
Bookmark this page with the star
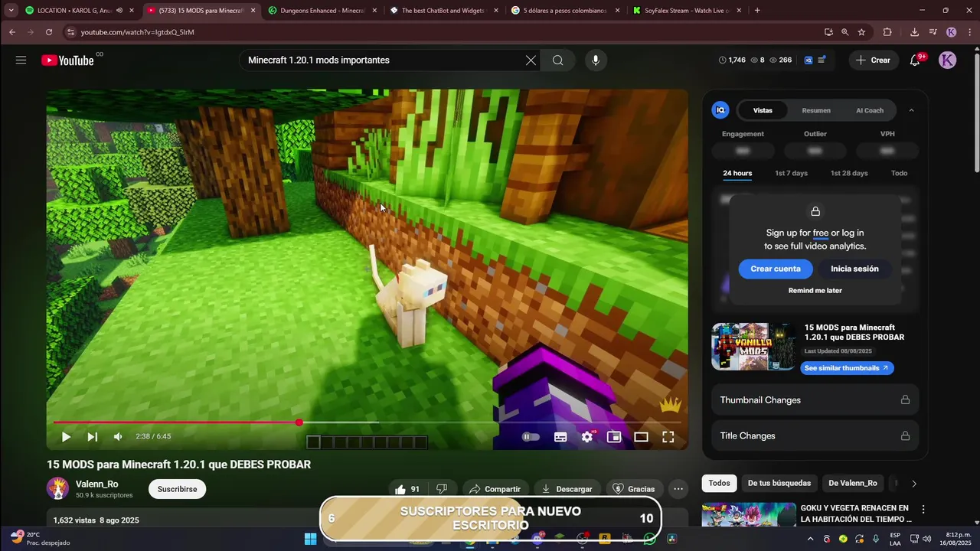click(861, 32)
